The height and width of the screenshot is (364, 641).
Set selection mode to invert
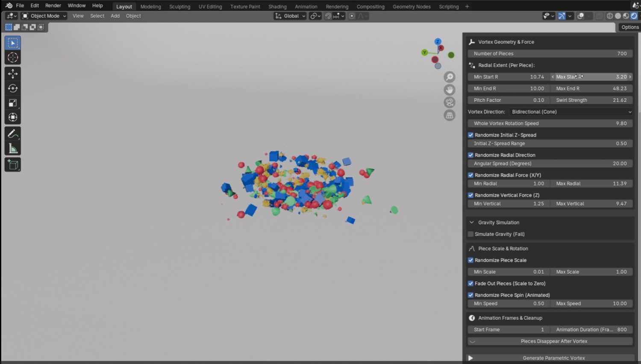coord(33,27)
